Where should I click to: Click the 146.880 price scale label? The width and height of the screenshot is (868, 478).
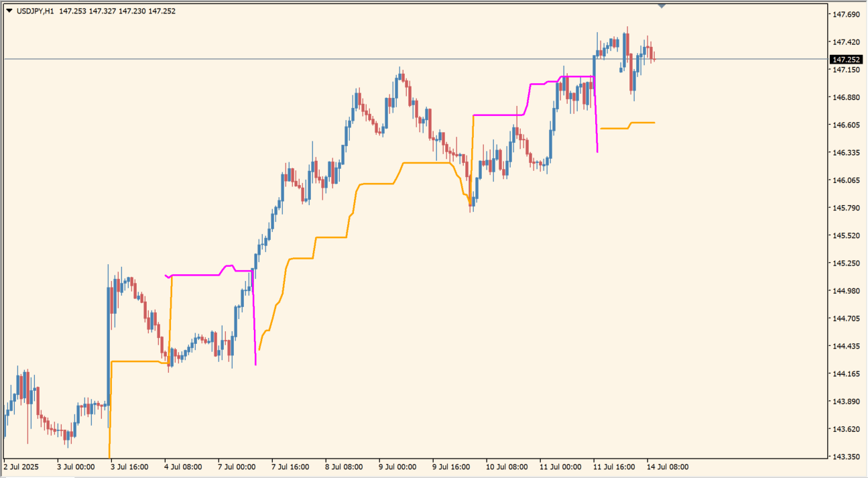pos(846,97)
